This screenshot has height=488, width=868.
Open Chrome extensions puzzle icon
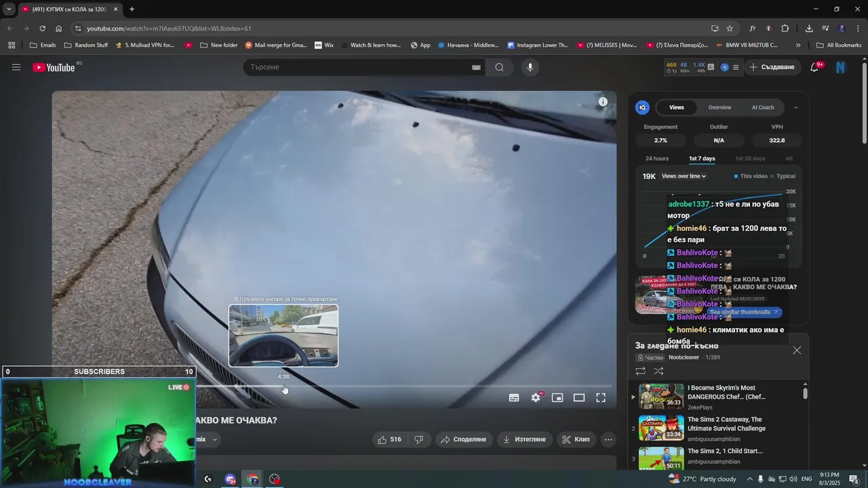click(785, 28)
